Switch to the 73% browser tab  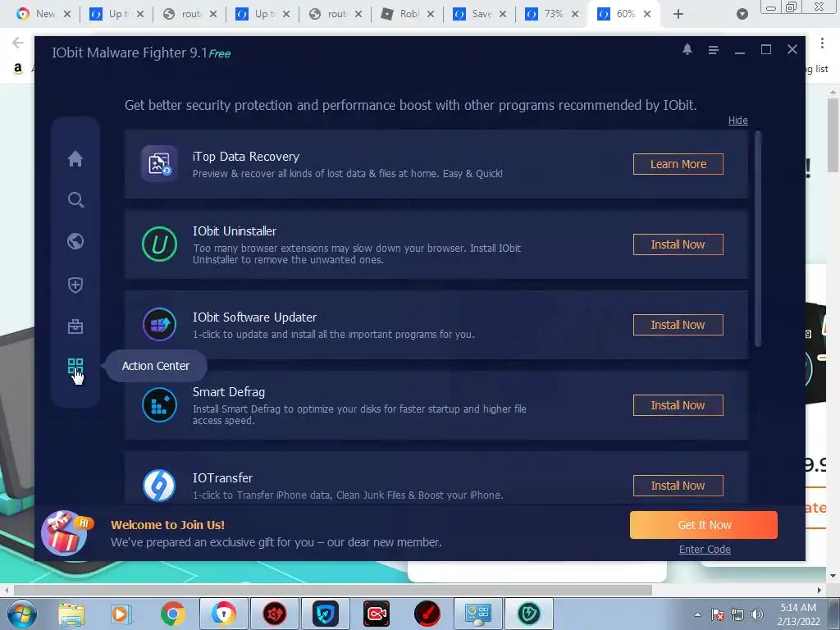(553, 14)
